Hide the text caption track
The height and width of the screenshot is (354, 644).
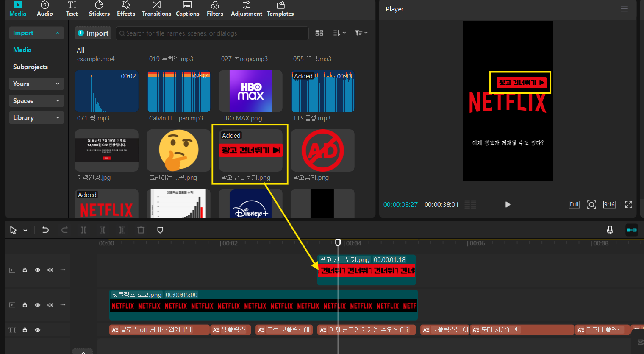[38, 330]
